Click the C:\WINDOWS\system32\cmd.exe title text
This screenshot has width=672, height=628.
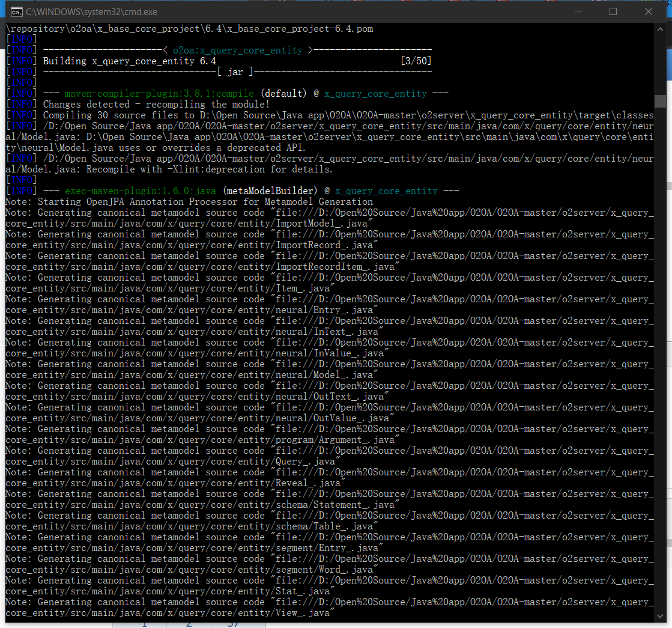coord(91,12)
